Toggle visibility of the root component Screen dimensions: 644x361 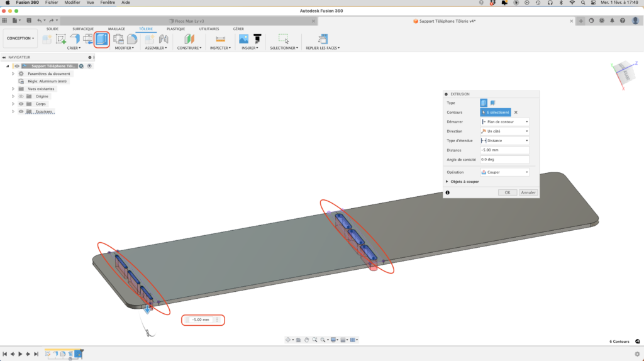[17, 65]
